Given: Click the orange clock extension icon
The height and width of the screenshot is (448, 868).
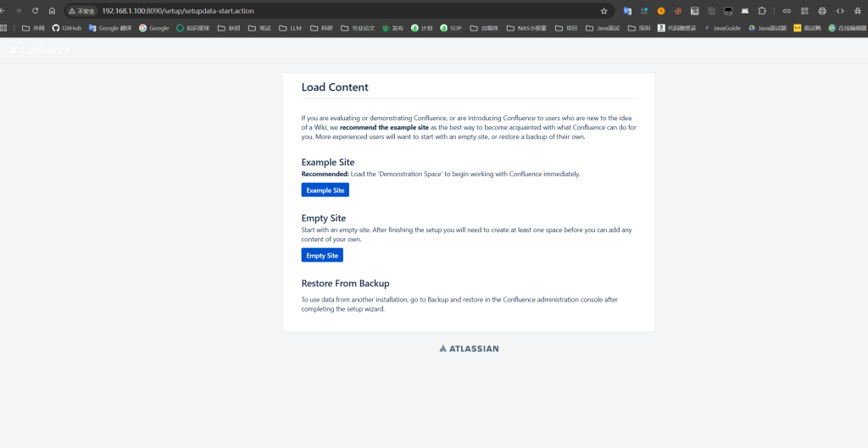Looking at the screenshot, I should tap(661, 10).
